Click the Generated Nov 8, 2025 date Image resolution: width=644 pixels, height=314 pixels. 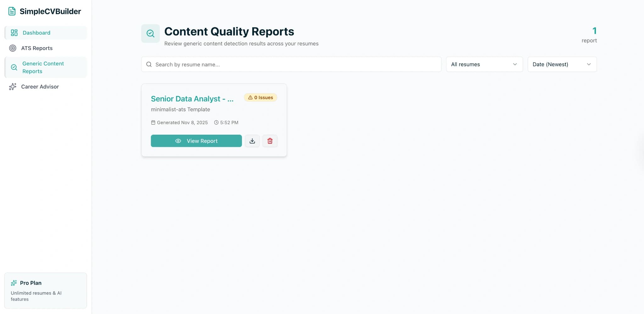point(180,123)
